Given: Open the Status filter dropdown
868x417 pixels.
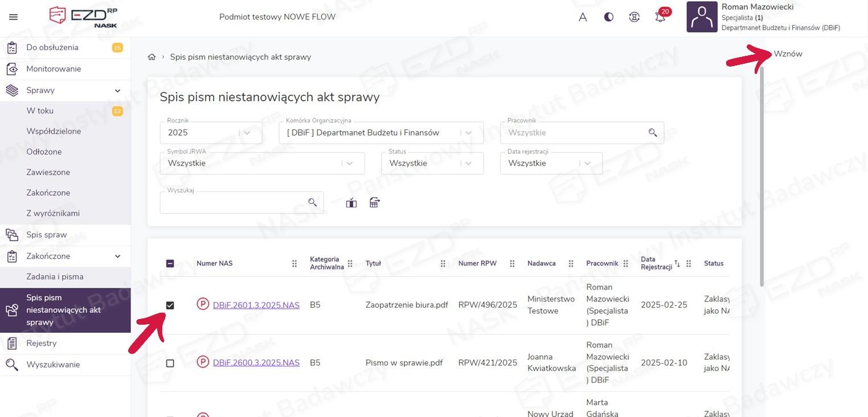Looking at the screenshot, I should click(x=432, y=163).
